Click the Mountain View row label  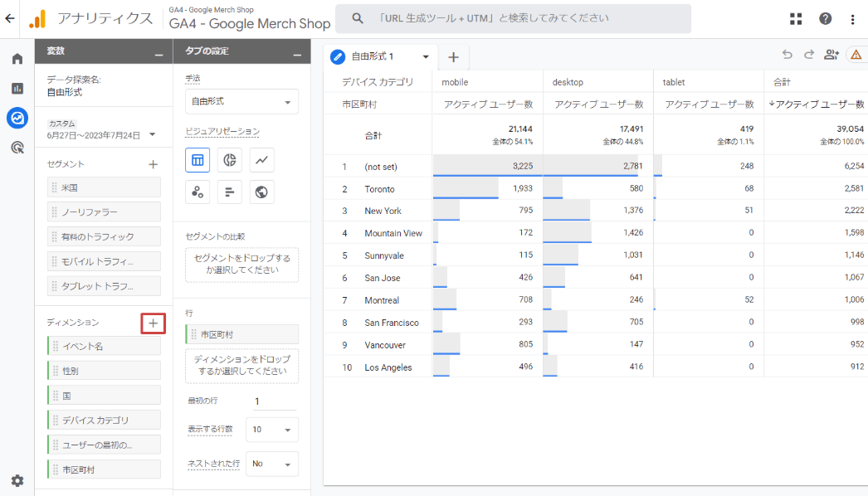tap(393, 233)
